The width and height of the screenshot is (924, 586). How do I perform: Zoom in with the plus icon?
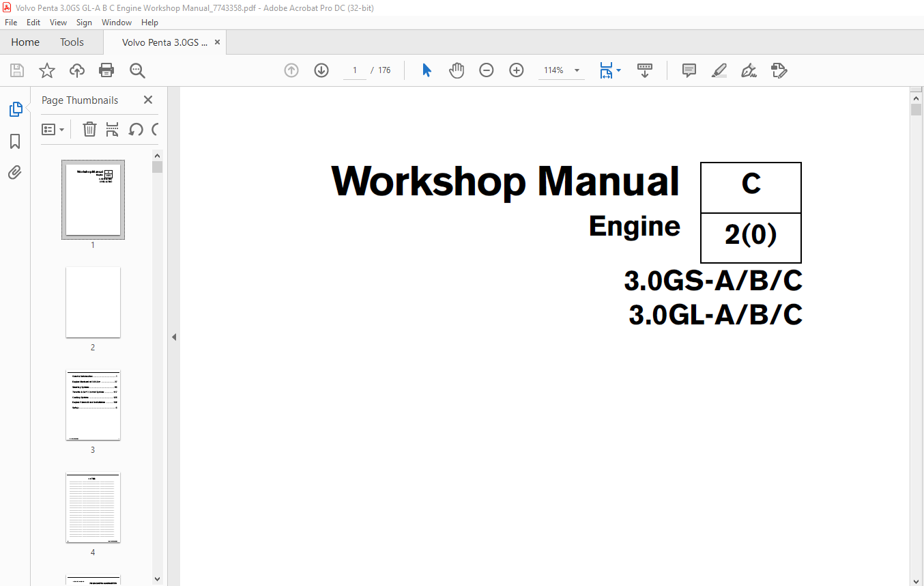(x=517, y=70)
